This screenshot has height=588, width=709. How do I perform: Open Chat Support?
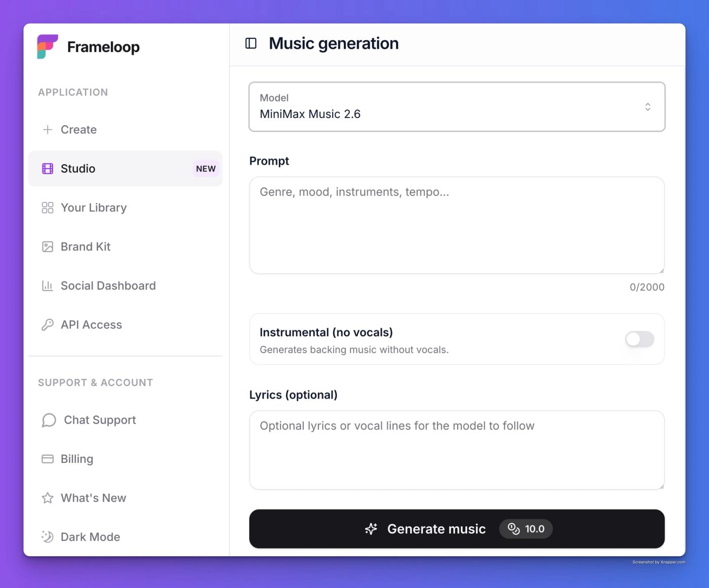click(125, 420)
